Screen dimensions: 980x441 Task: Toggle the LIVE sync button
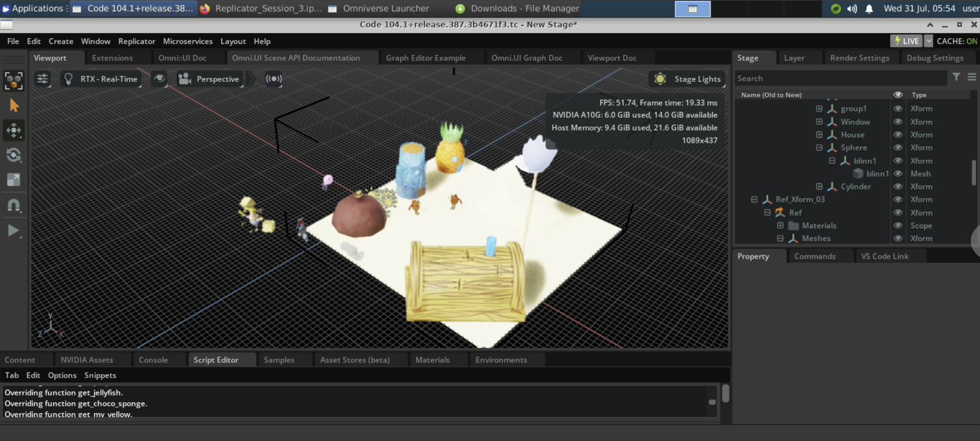(907, 41)
